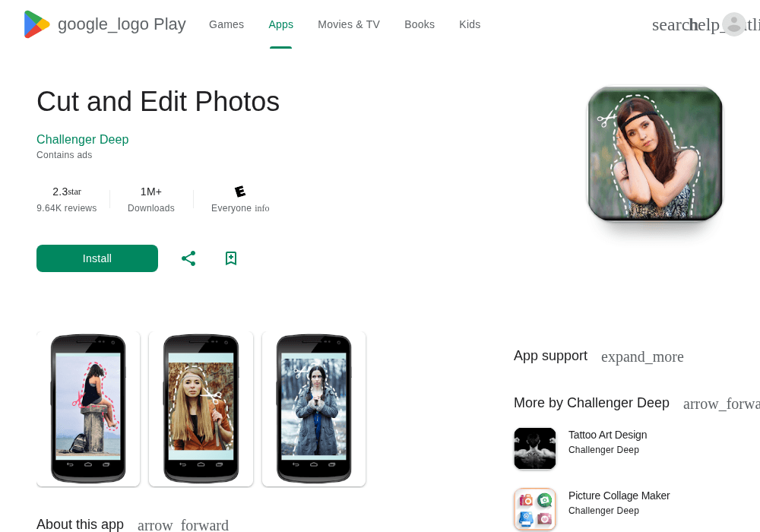
Task: Click the Cut and Edit Photos title
Action: pyautogui.click(x=158, y=102)
